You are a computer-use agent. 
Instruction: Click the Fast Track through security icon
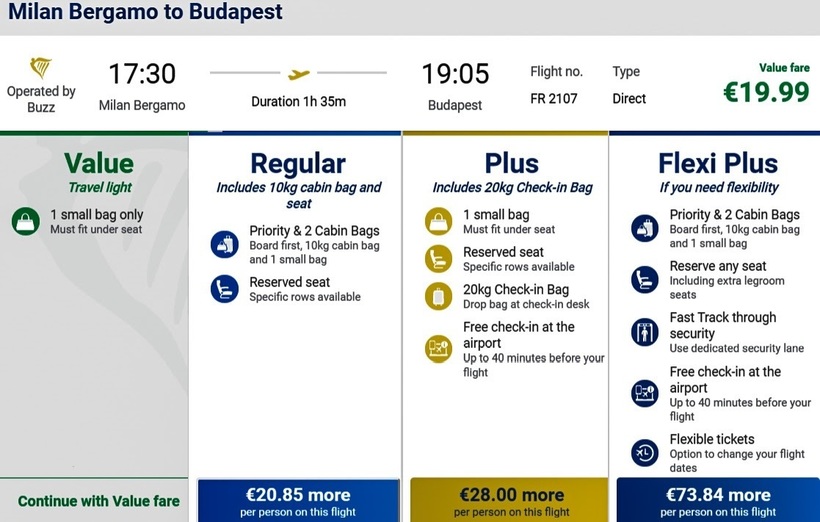tap(645, 332)
